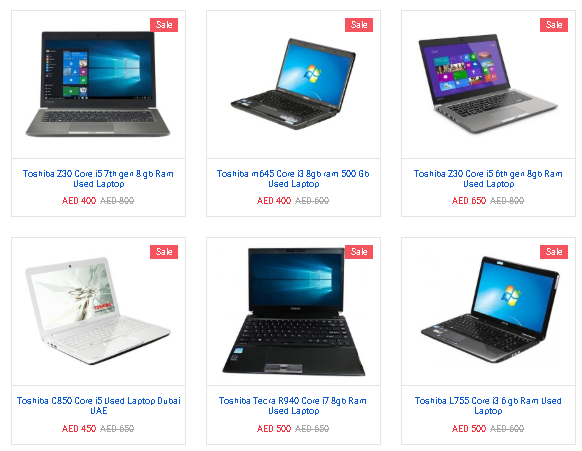Open Toshiba L755 Core i3 6gb Ram link

pyautogui.click(x=488, y=406)
